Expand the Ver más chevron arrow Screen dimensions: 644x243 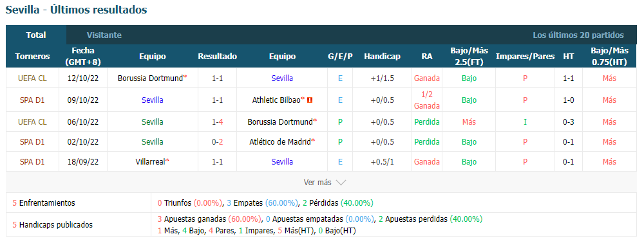click(341, 183)
